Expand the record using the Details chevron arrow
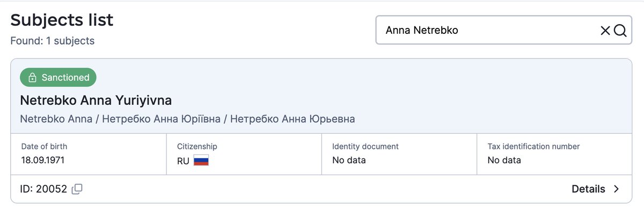The height and width of the screenshot is (216, 644). coord(616,189)
